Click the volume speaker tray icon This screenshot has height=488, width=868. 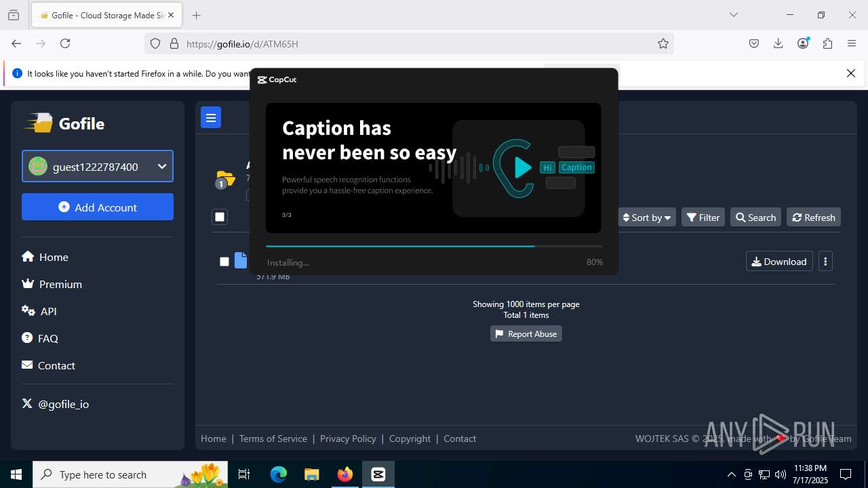tap(781, 474)
